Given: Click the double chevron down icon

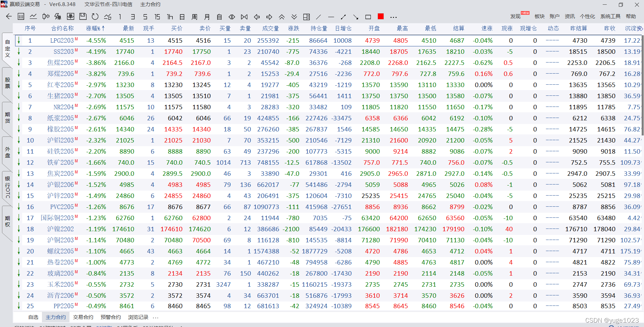Looking at the screenshot, I should [x=294, y=16].
